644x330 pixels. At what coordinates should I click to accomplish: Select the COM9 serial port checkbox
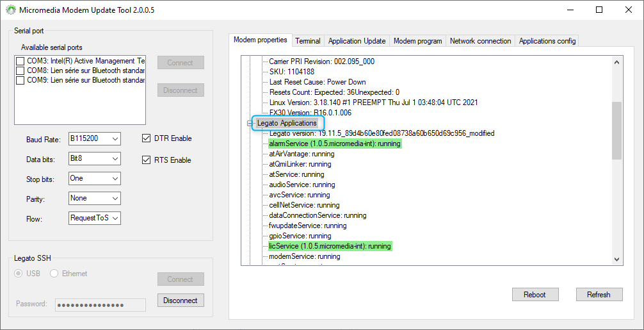pyautogui.click(x=20, y=81)
